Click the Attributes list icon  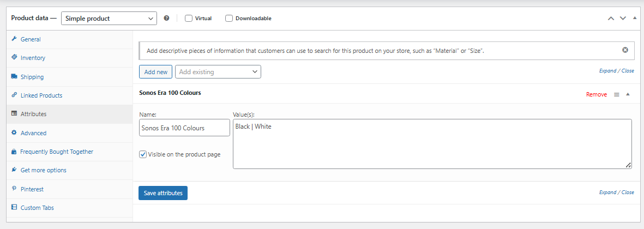[14, 113]
